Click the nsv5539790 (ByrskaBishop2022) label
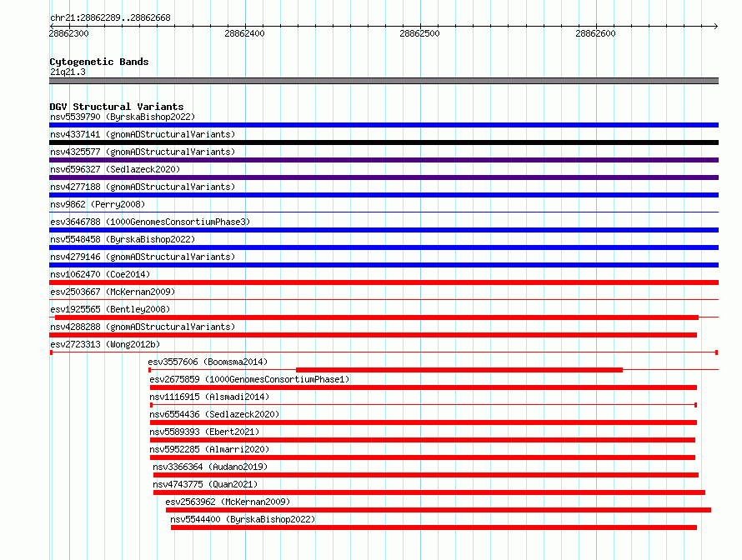Image resolution: width=742 pixels, height=560 pixels. (x=123, y=117)
